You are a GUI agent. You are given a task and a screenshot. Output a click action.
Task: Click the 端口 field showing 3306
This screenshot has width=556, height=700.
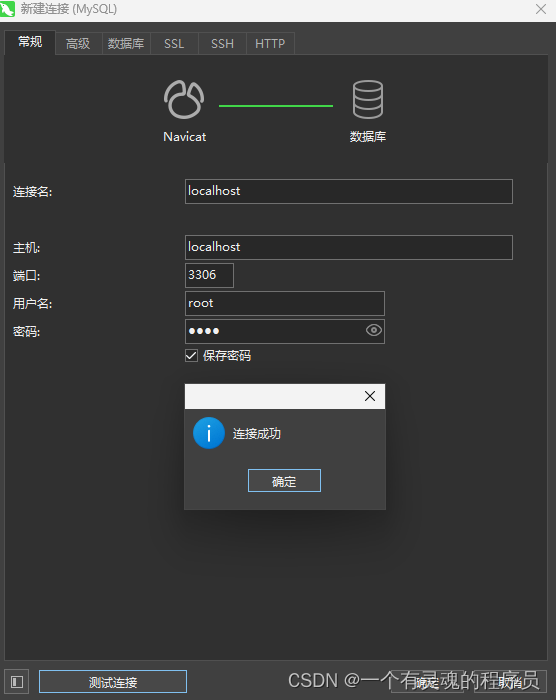click(x=209, y=275)
